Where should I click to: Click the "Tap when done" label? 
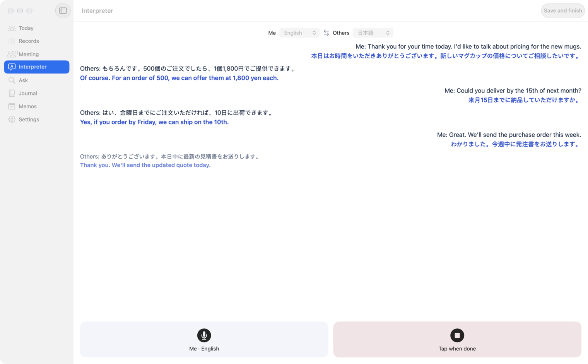[x=457, y=349]
